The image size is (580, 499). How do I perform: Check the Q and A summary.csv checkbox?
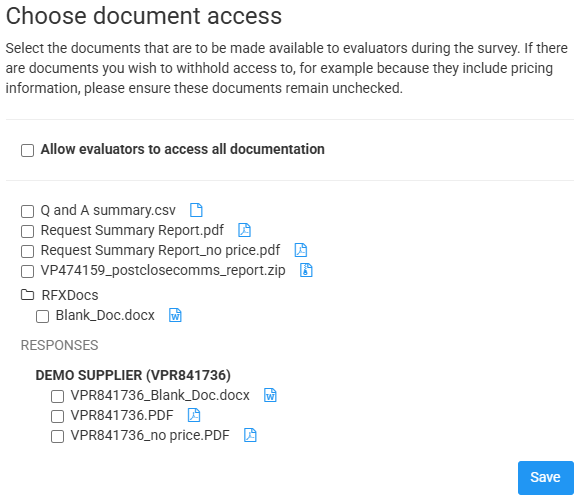[27, 211]
